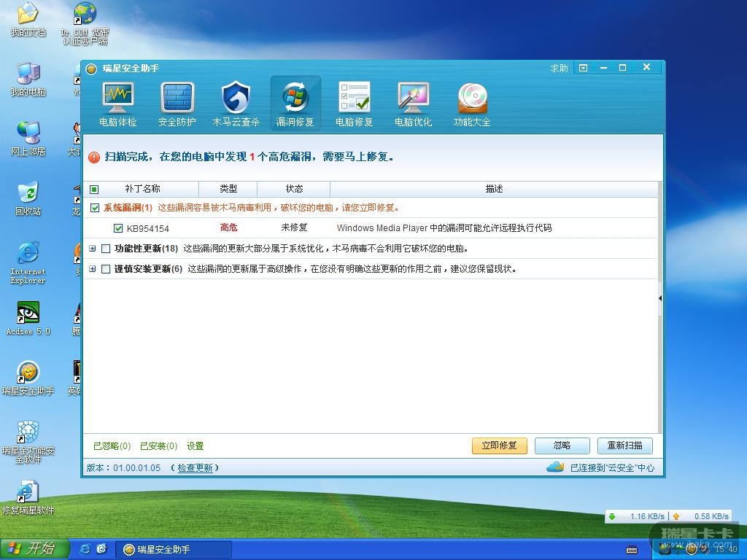
Task: Uncheck the 系统漏洞(1) group checkbox
Action: [95, 208]
